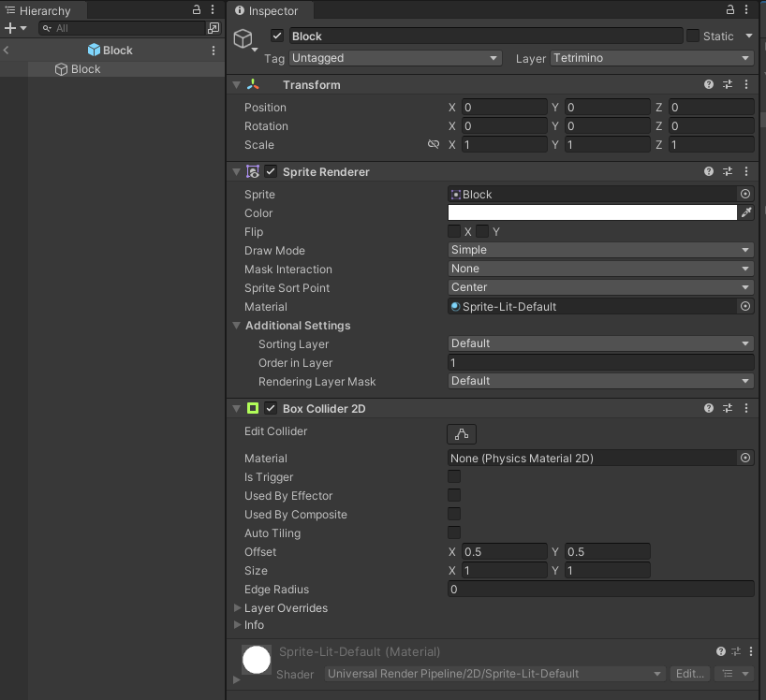Toggle Flip Y checkbox

tap(482, 231)
